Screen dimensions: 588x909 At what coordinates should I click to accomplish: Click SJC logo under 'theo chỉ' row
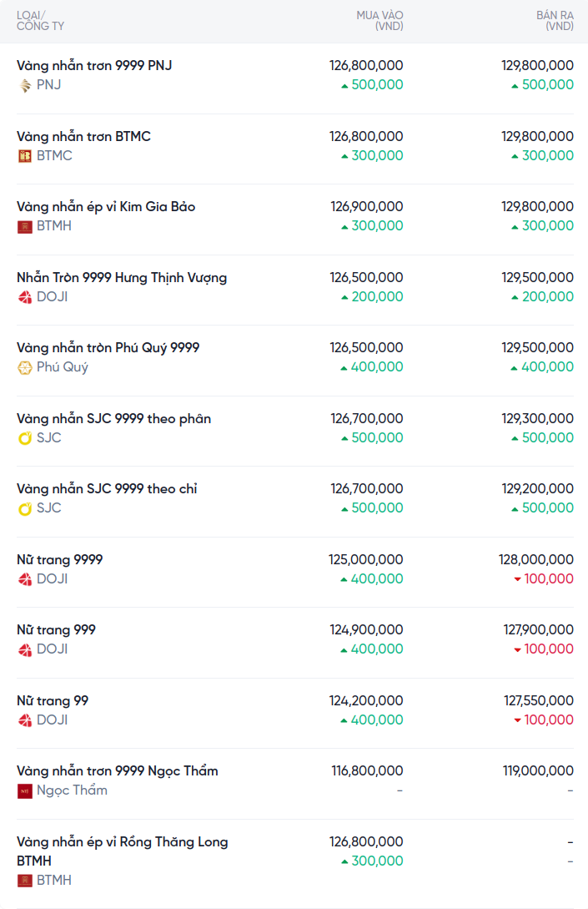(x=25, y=508)
